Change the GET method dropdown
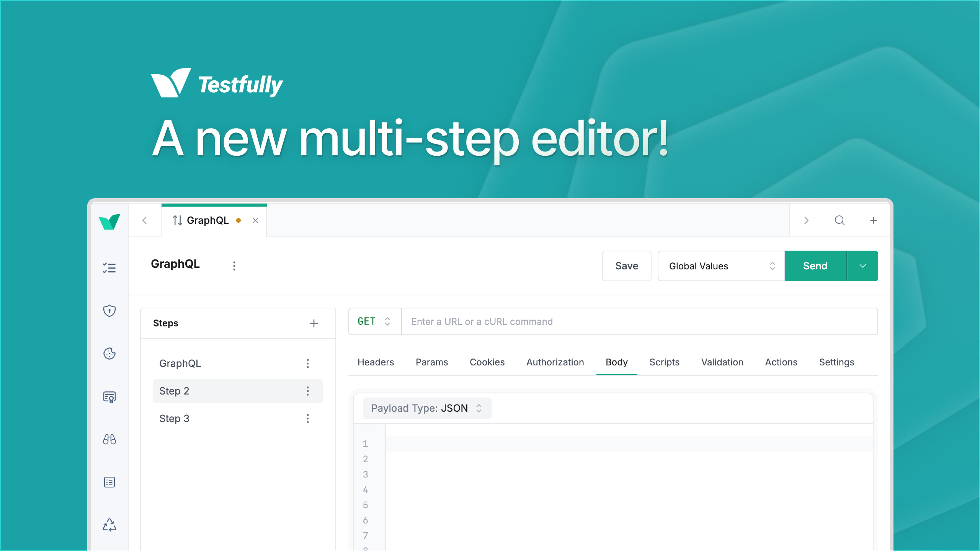 click(x=374, y=321)
